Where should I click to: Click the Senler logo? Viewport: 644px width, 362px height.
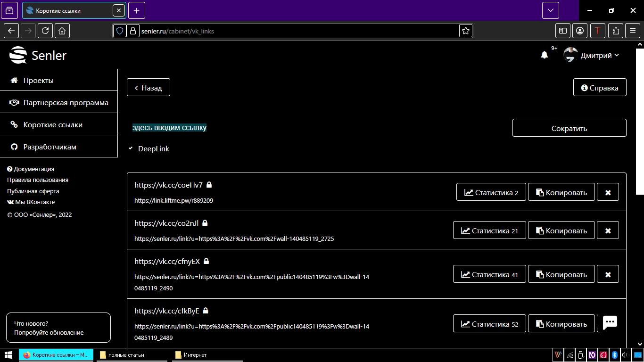tap(38, 55)
